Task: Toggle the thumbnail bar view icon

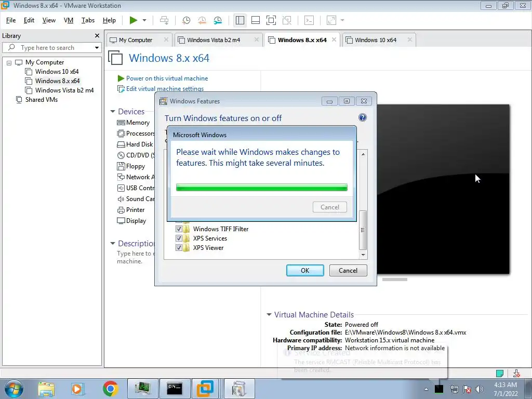Action: 256,20
